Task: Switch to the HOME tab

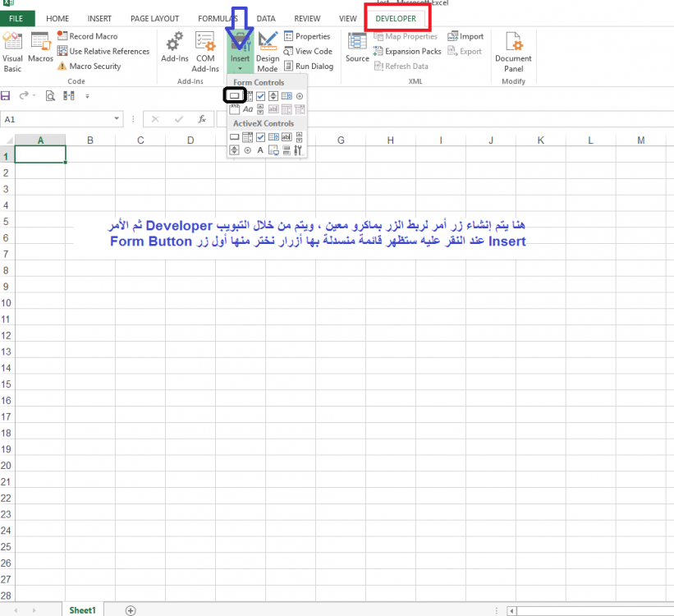Action: click(x=57, y=19)
